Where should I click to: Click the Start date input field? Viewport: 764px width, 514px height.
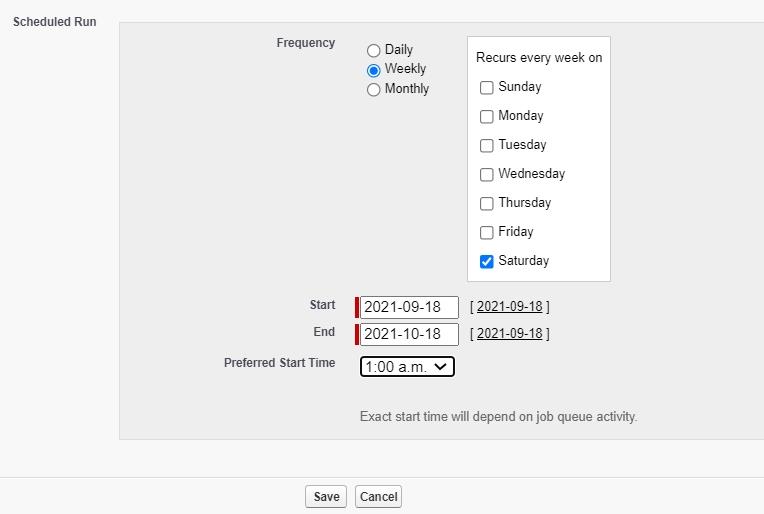(x=408, y=307)
